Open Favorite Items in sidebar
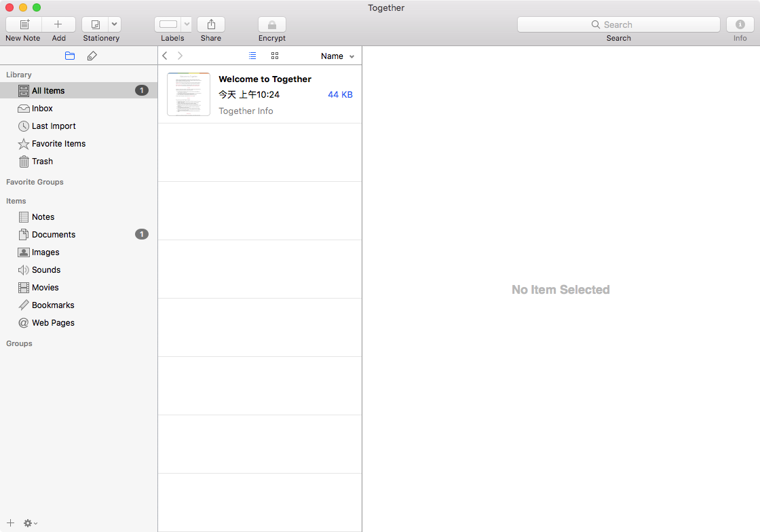 [79, 143]
